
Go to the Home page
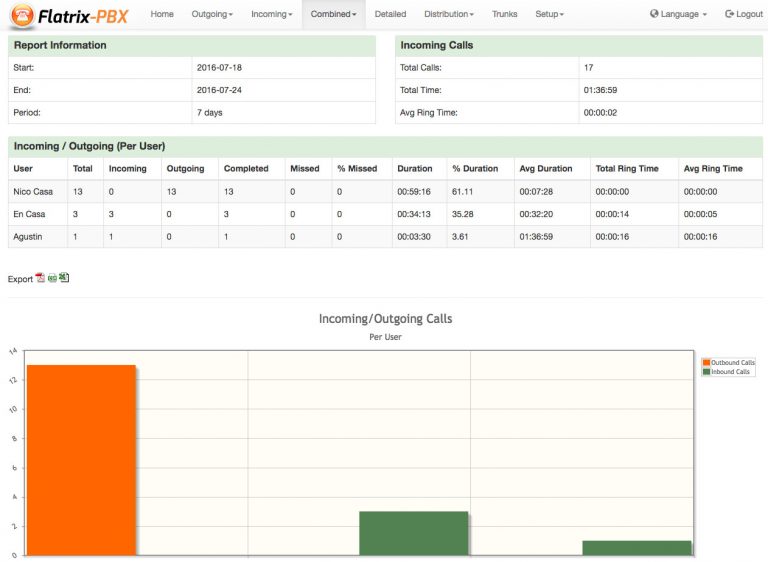coord(162,14)
